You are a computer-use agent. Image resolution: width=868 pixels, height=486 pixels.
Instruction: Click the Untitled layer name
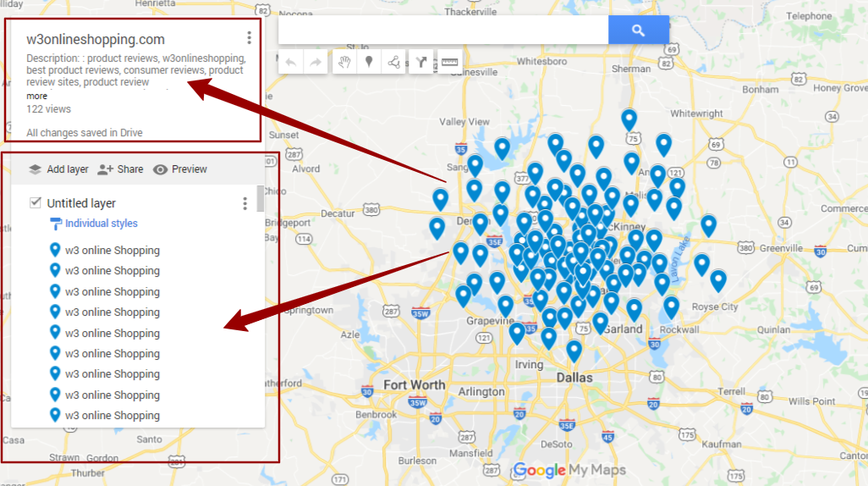click(81, 203)
